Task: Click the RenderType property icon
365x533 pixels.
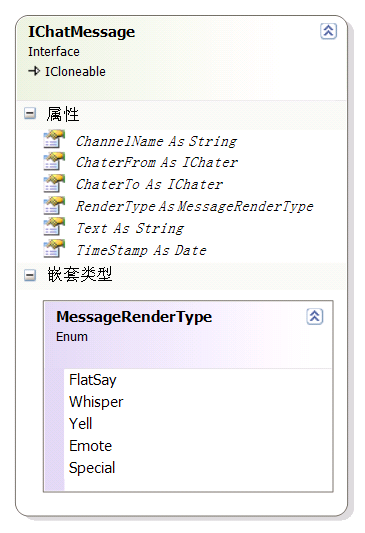Action: (x=54, y=206)
